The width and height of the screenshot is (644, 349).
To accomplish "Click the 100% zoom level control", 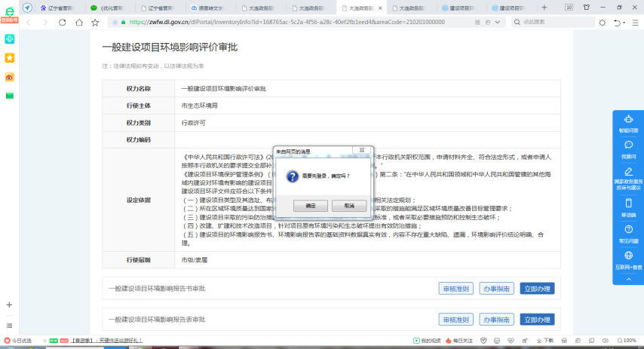I will point(627,341).
